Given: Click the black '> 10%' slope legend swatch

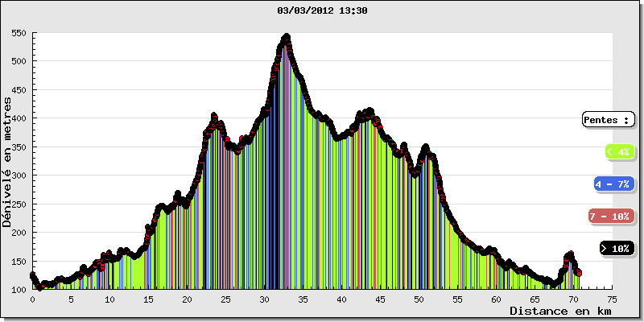Looking at the screenshot, I should (x=617, y=249).
